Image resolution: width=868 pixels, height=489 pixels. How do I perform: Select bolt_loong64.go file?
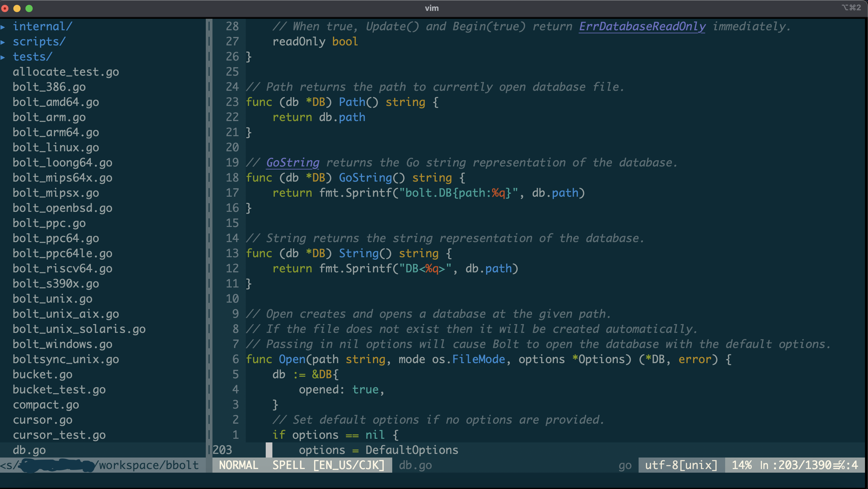tap(62, 163)
